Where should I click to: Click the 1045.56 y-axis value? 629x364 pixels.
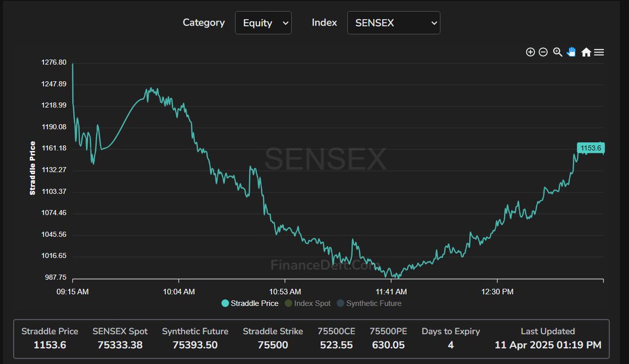pyautogui.click(x=54, y=234)
